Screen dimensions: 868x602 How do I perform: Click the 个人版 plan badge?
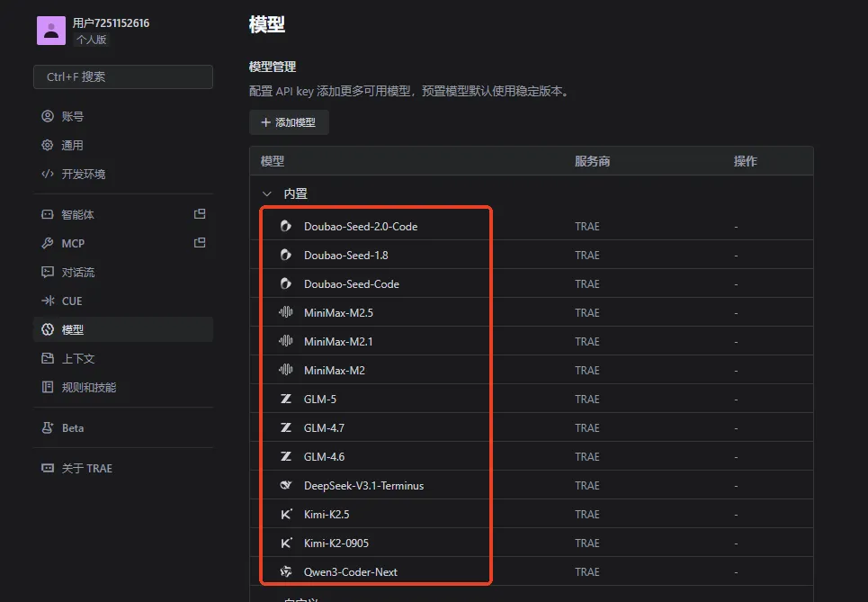[x=92, y=40]
